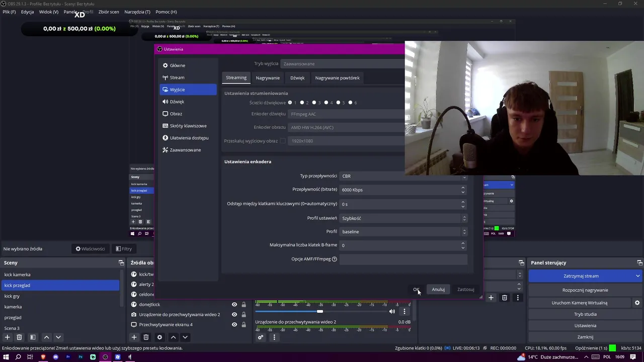Open Tryb wyjścia Zaawansowane dropdown
The height and width of the screenshot is (362, 644).
(x=343, y=64)
